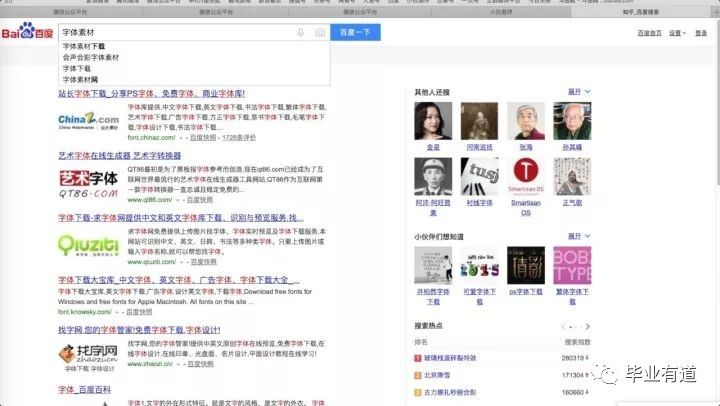Open image search with the camera icon
This screenshot has height=406, width=720.
click(320, 33)
